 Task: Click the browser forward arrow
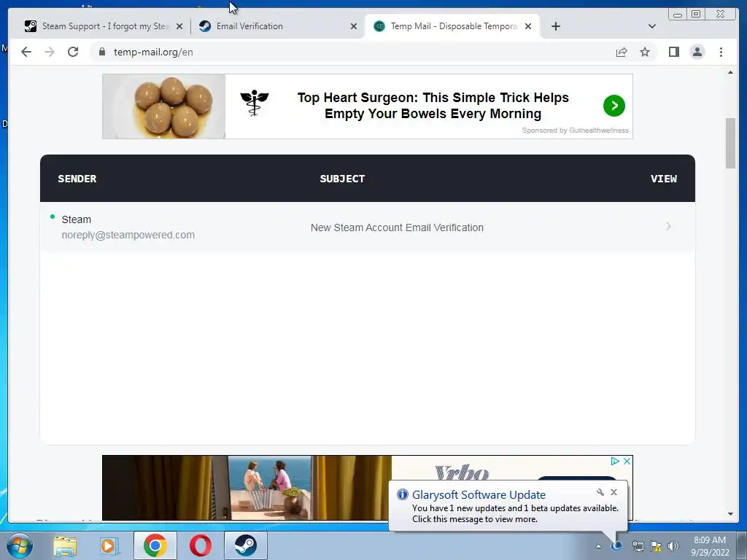point(50,52)
